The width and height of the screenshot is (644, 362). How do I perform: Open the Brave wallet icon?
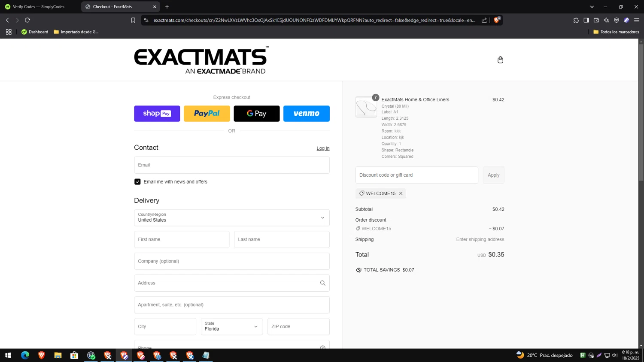point(596,20)
